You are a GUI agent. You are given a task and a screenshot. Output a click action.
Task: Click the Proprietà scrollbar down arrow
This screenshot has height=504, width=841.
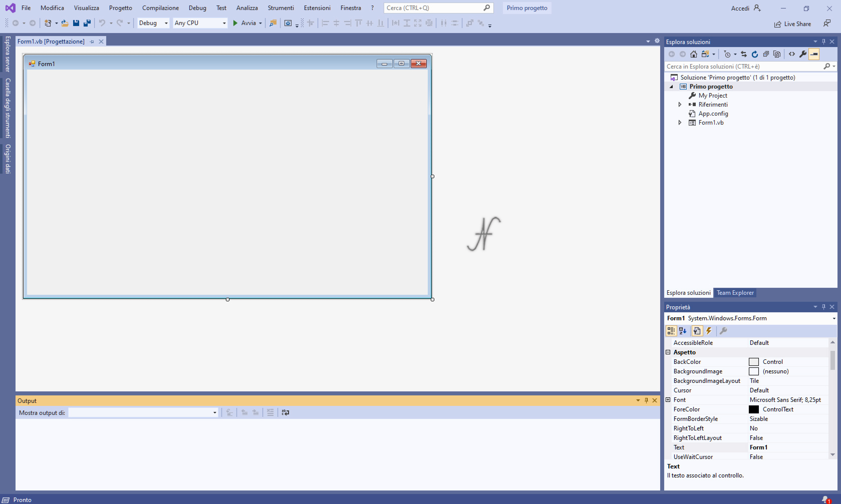point(833,455)
